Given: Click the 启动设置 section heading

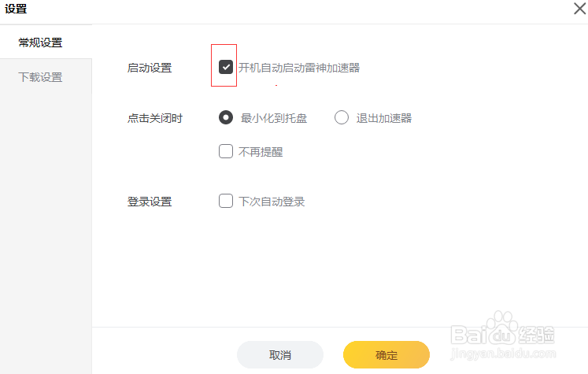Looking at the screenshot, I should 150,68.
